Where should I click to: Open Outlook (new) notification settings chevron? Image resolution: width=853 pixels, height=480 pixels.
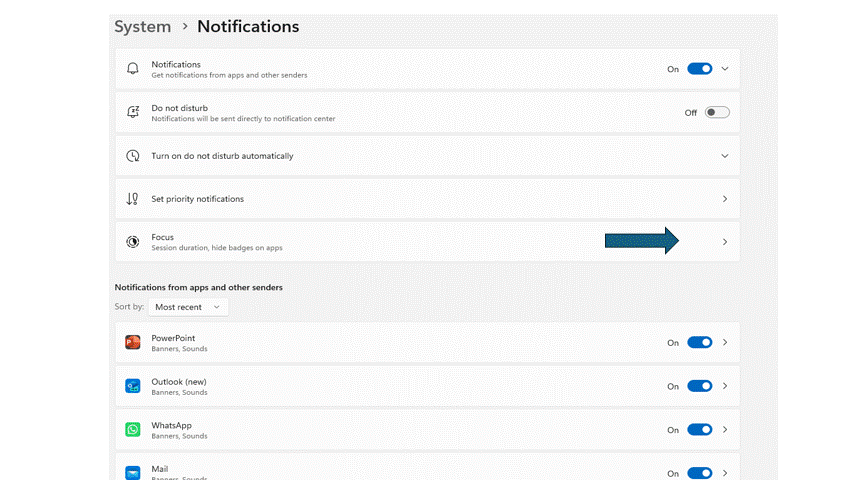tap(725, 386)
